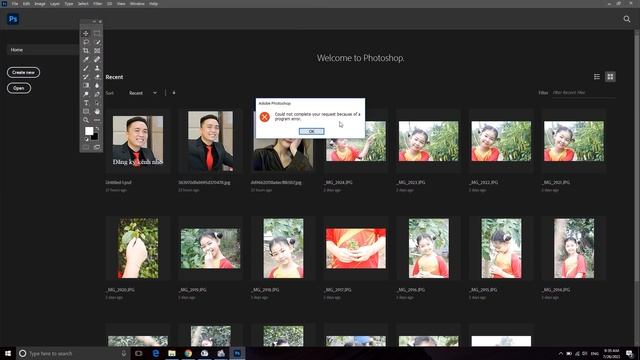This screenshot has width=640, height=360.
Task: Switch recent files to list view
Action: (x=597, y=77)
